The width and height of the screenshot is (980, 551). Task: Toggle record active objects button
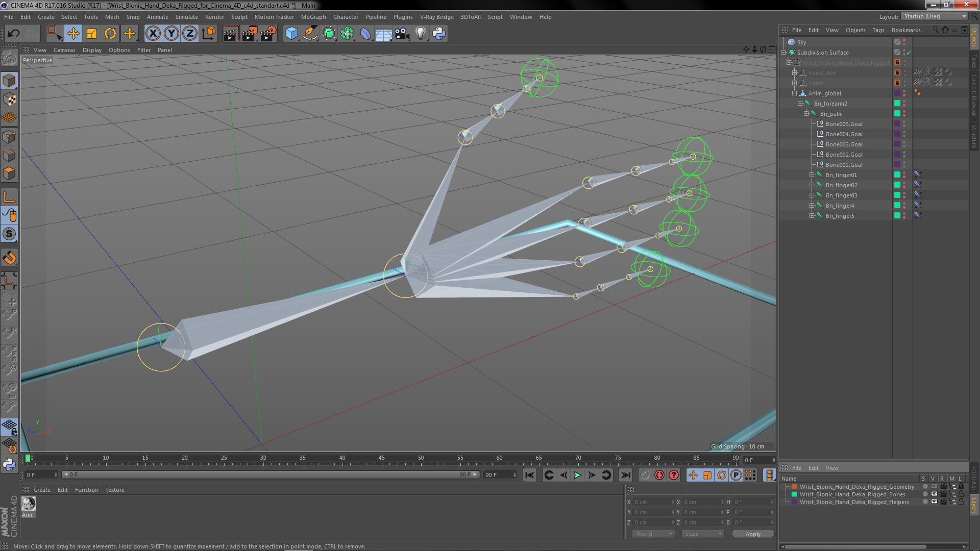point(645,475)
